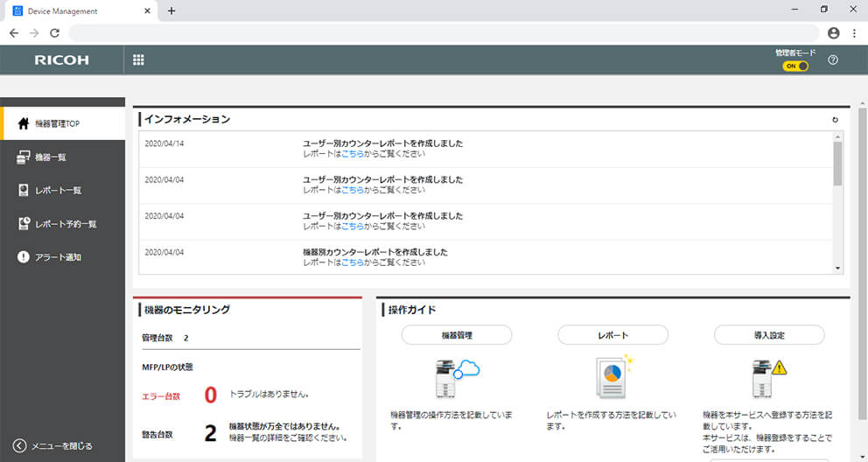Image resolution: width=868 pixels, height=462 pixels.
Task: Collapse the sidebar with メニューを閉じる
Action: click(x=54, y=446)
